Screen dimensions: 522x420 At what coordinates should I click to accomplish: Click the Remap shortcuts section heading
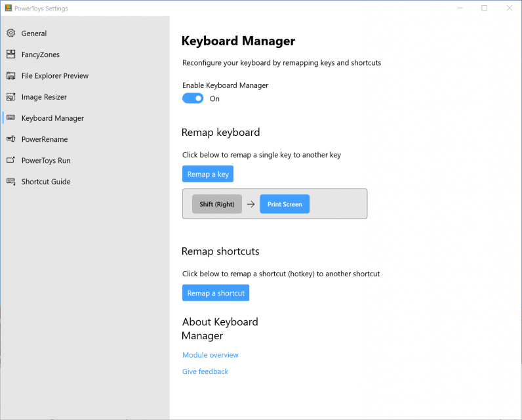coord(220,251)
